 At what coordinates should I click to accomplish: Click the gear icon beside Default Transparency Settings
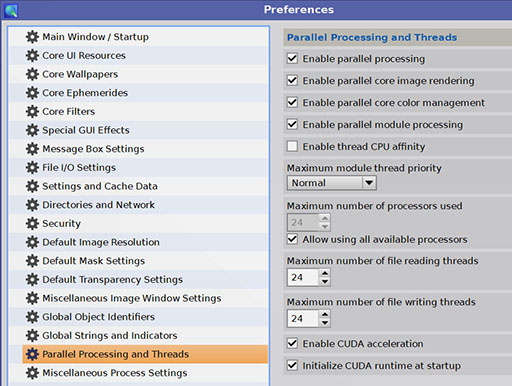32,279
